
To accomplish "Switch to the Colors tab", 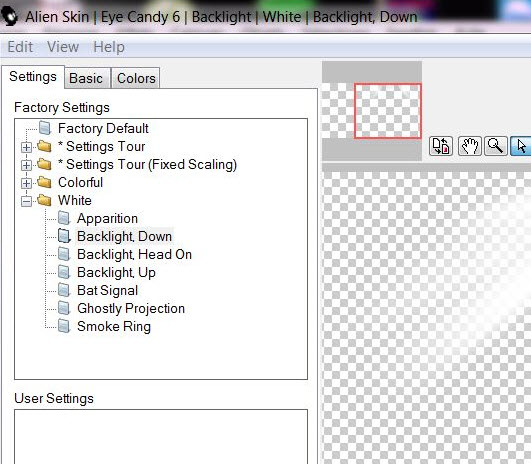I will click(136, 78).
